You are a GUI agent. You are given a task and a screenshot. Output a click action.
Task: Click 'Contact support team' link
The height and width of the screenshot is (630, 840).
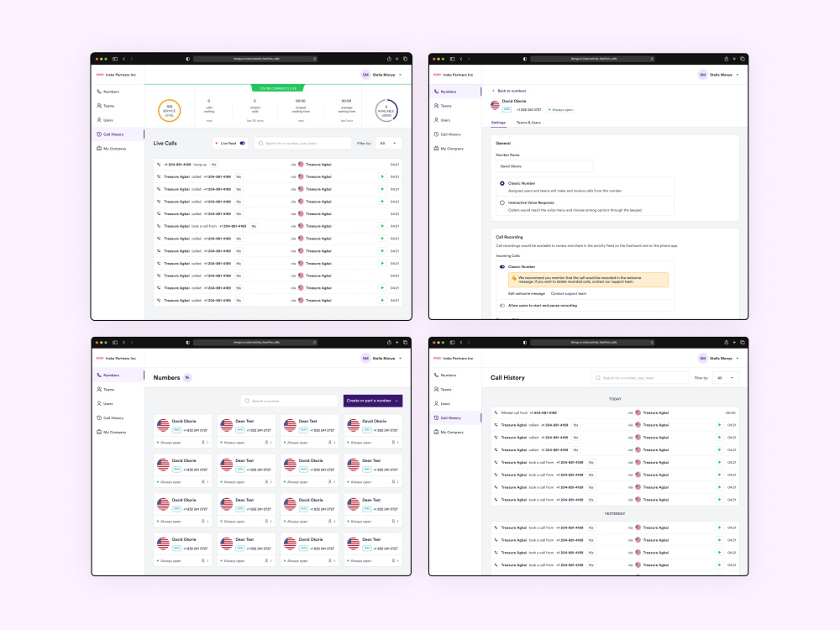569,293
